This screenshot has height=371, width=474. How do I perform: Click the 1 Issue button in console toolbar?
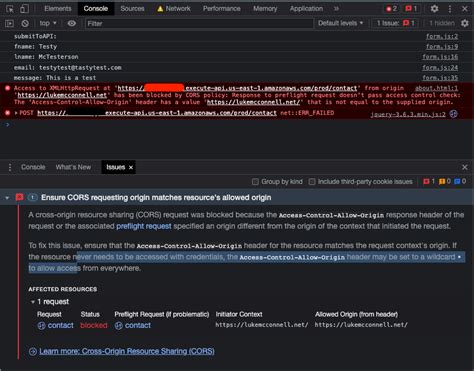tap(396, 23)
